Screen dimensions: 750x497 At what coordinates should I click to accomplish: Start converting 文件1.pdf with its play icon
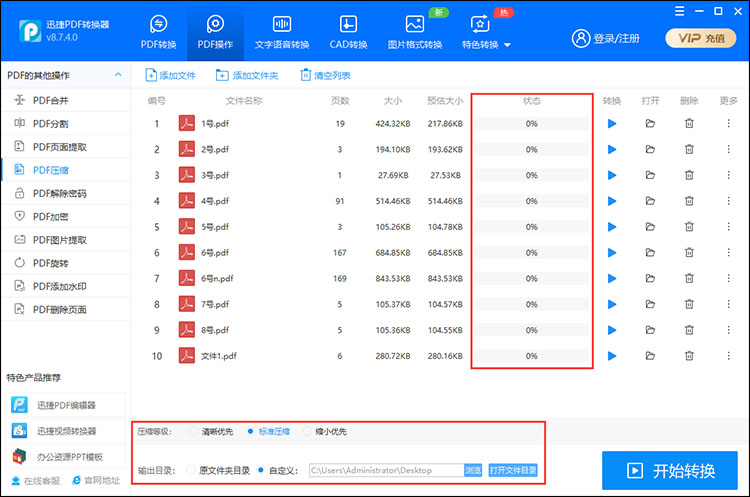(612, 356)
